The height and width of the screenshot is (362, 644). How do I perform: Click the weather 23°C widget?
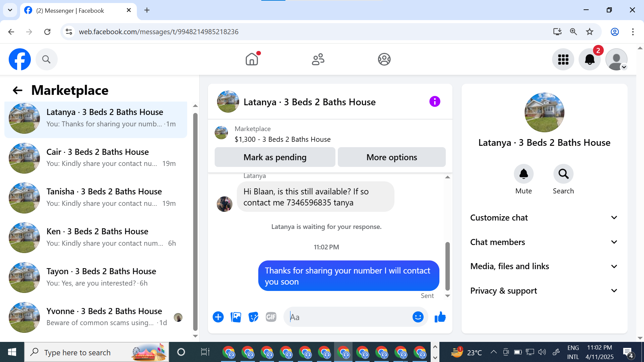point(466,352)
